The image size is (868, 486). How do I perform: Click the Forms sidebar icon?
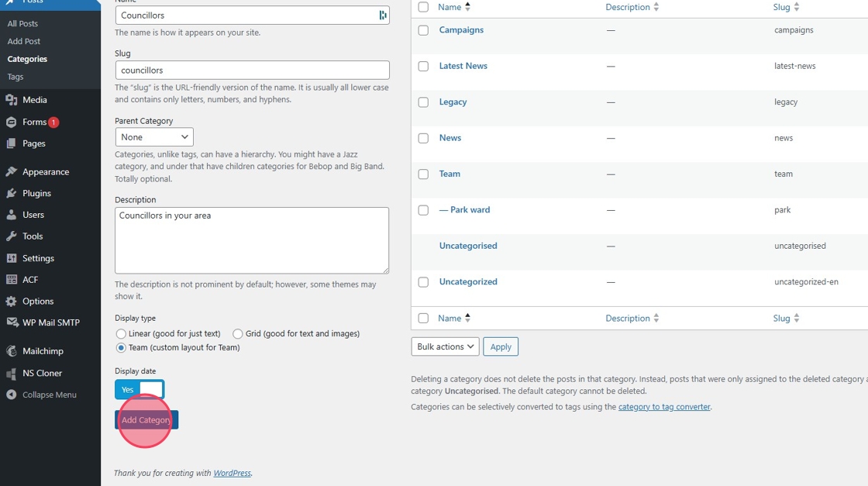point(11,122)
